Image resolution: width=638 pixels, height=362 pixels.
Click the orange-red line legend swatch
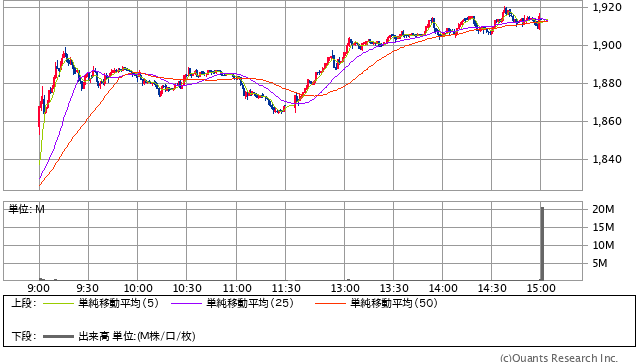[330, 303]
